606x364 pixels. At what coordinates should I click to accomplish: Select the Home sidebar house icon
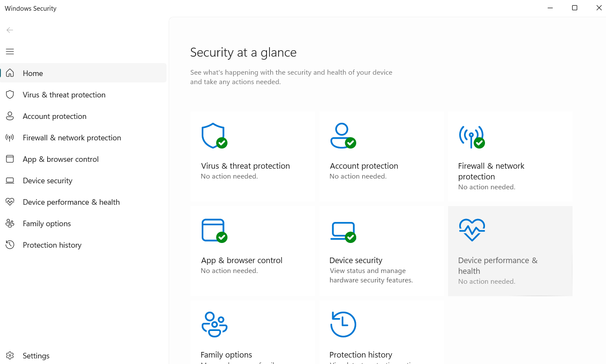pos(10,73)
